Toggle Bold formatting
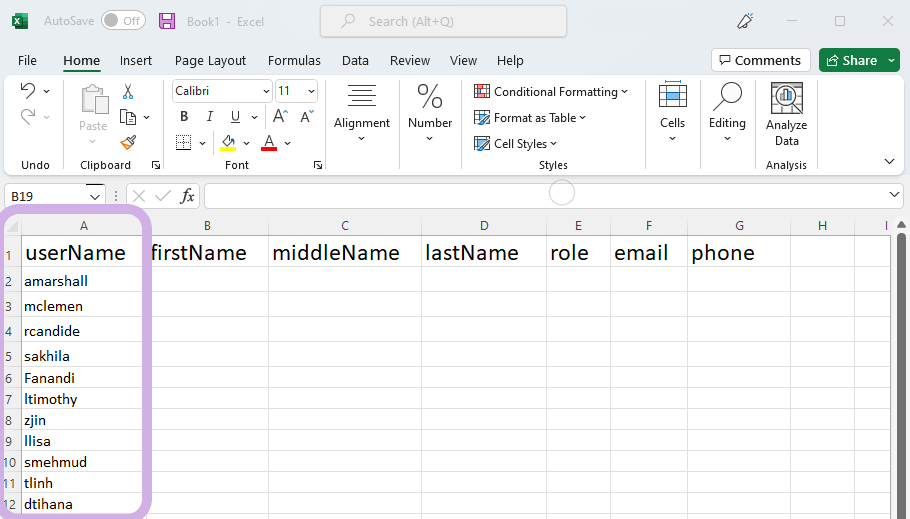Image resolution: width=910 pixels, height=519 pixels. tap(184, 117)
